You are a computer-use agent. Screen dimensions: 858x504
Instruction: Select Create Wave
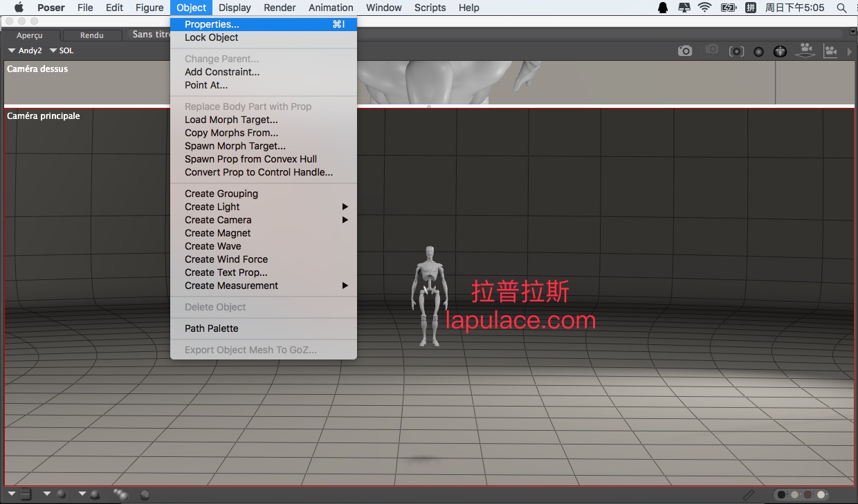[264, 246]
